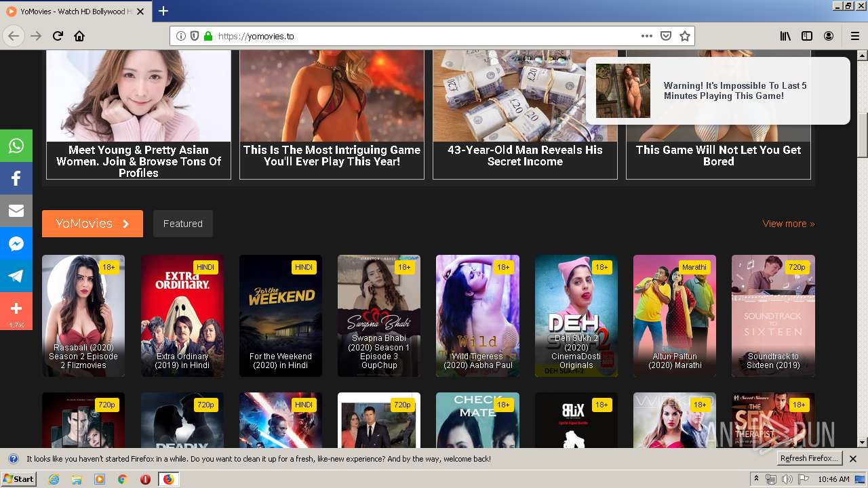Share via WhatsApp side button
Screen dimensions: 868x488
[16, 146]
